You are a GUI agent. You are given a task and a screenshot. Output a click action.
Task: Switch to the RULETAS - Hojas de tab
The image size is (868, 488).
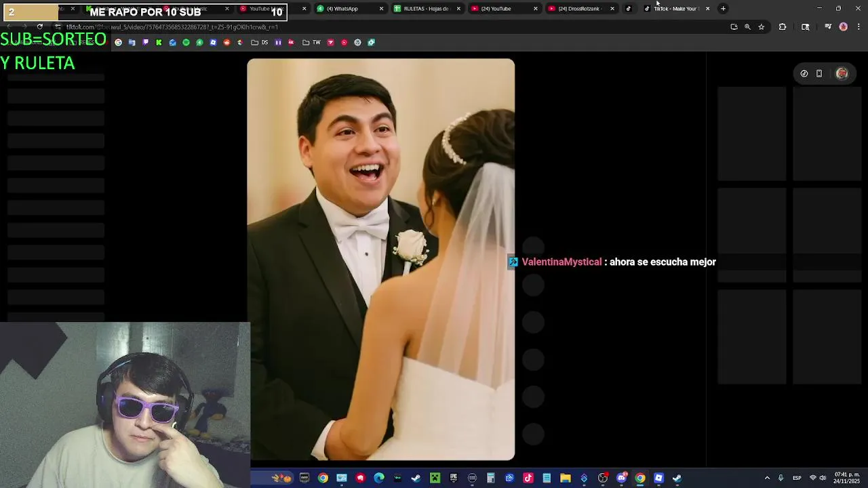[427, 9]
